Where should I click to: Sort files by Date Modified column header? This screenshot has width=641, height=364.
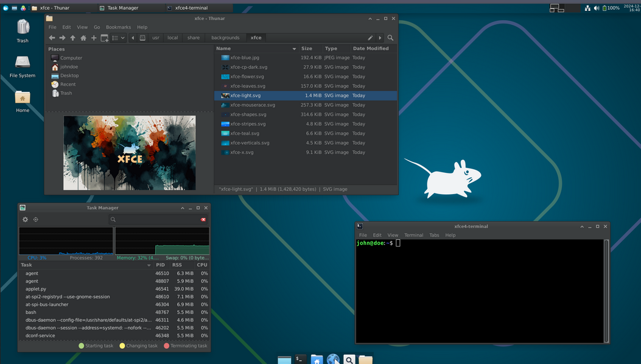coord(373,48)
